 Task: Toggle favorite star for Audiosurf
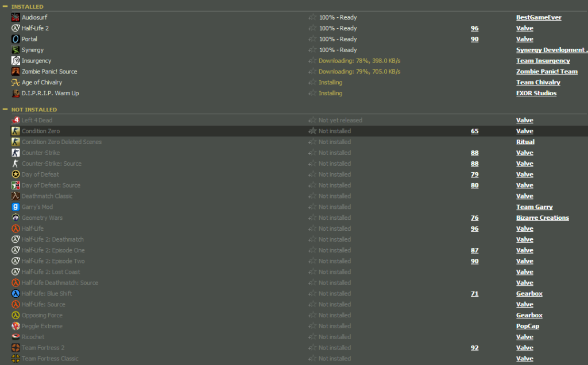(x=312, y=17)
